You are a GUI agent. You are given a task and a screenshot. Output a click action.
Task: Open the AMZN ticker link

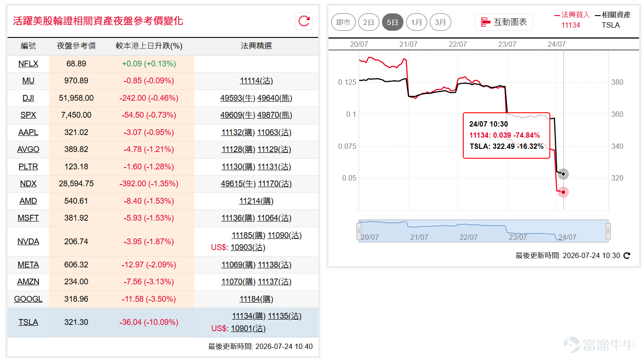[x=28, y=282]
